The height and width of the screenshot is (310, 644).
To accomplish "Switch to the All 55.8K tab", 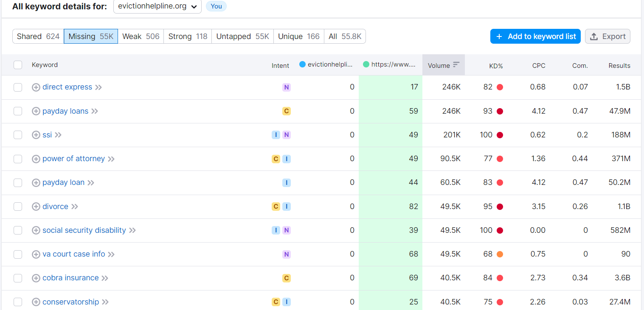I will [345, 36].
